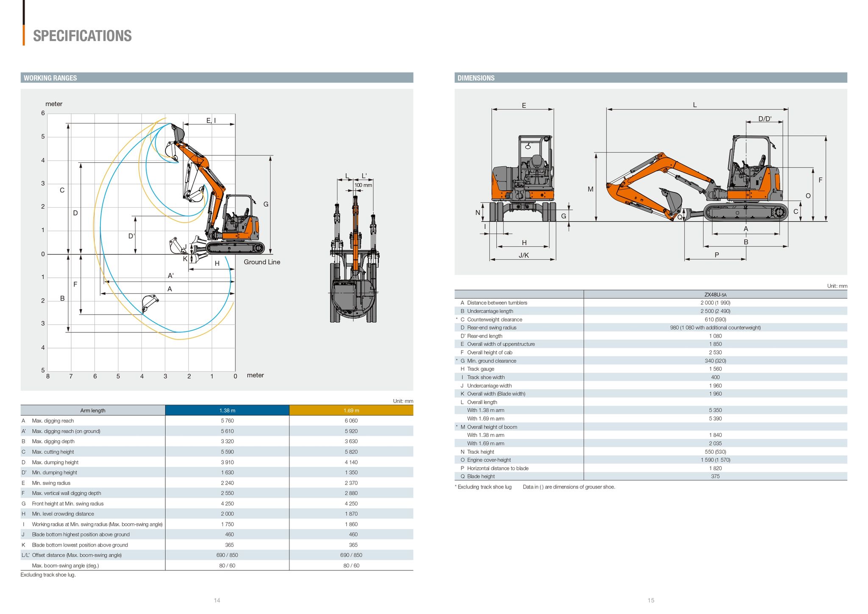Click the Max. digging depth row label
This screenshot has height=614, width=868.
coord(53,441)
